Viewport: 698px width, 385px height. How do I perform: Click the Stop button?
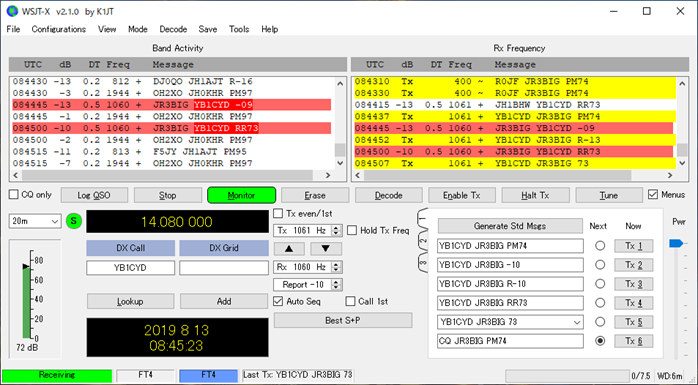(x=168, y=195)
